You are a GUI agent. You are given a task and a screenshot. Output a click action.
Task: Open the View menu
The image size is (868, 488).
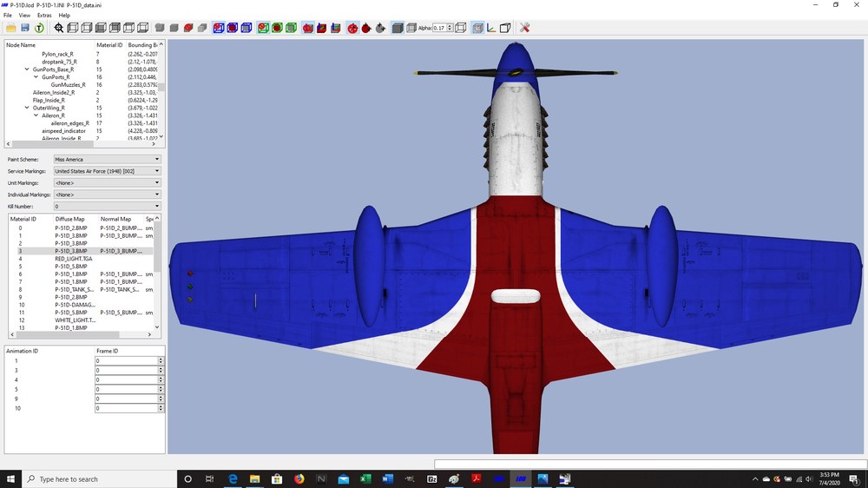24,16
